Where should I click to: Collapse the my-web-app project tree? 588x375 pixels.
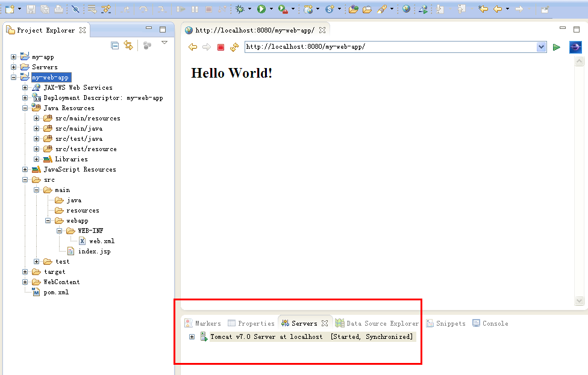(13, 77)
